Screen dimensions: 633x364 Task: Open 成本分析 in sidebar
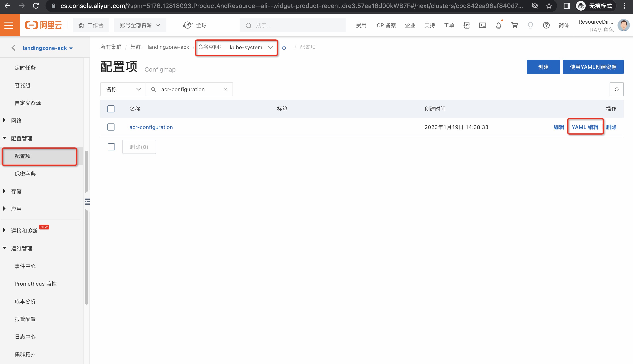(x=25, y=301)
